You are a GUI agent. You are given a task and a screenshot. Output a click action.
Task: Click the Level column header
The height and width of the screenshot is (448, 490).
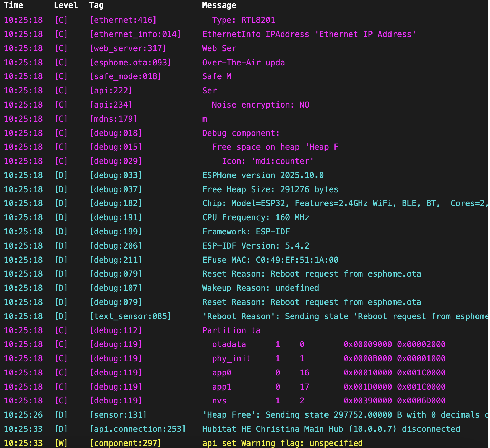click(x=66, y=5)
